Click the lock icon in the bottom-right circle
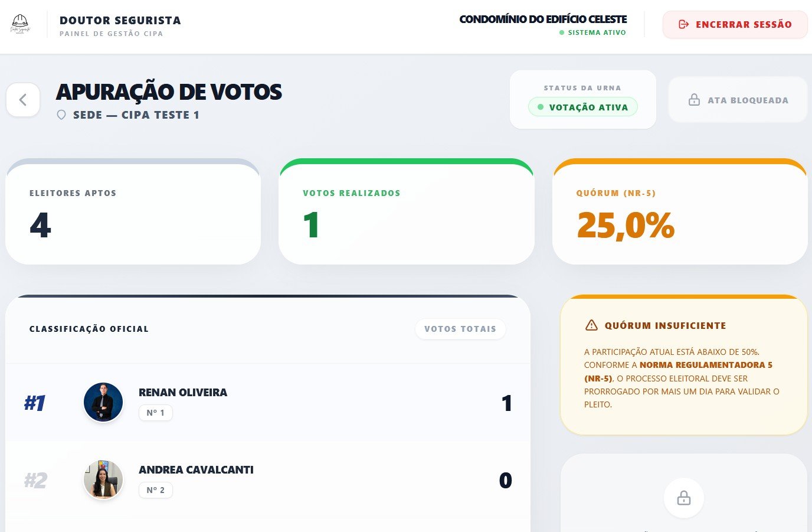812x532 pixels. (683, 498)
